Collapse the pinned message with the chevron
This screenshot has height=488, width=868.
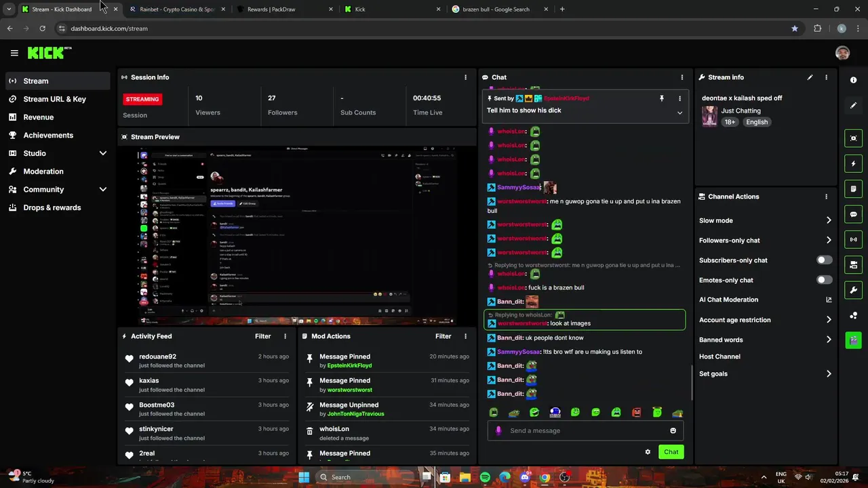pos(679,113)
